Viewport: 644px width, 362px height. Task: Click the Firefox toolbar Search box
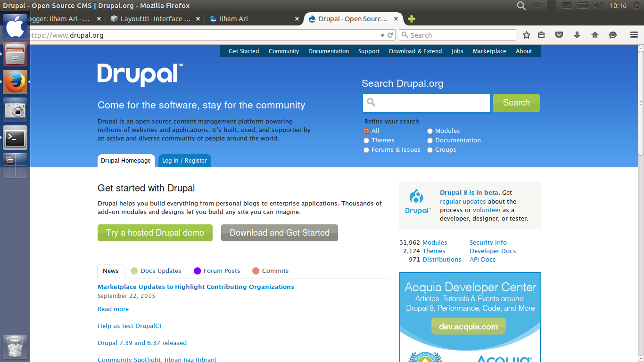[x=457, y=35]
